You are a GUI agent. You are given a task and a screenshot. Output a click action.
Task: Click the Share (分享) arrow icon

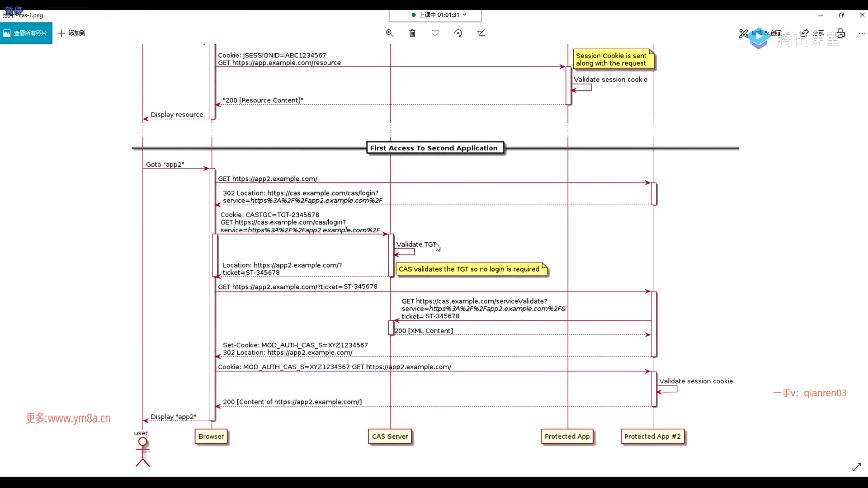point(805,33)
